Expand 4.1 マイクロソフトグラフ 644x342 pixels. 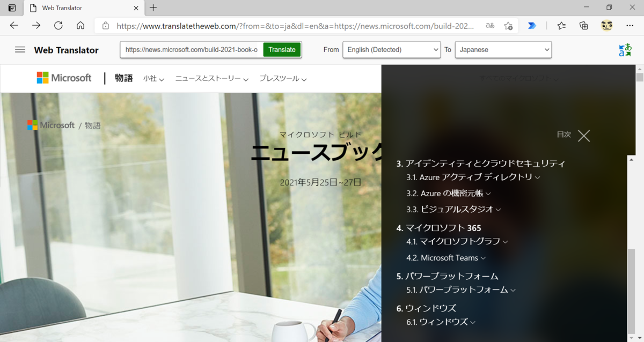(457, 241)
